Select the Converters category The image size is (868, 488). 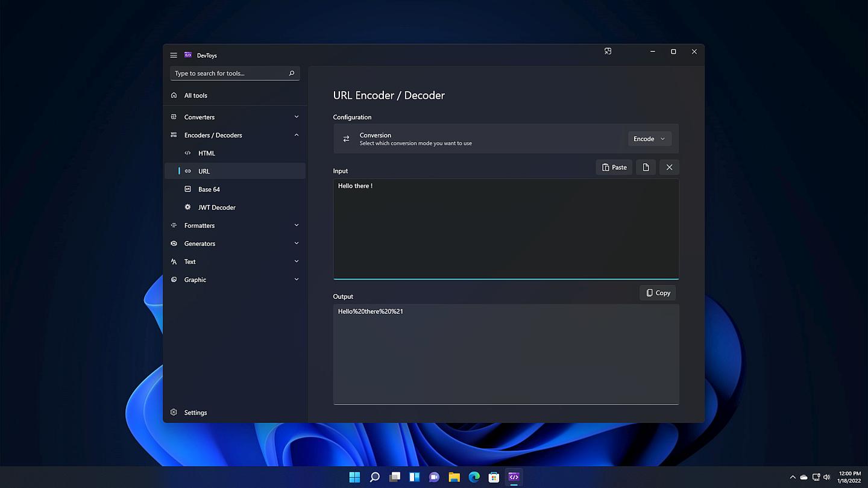tap(235, 117)
